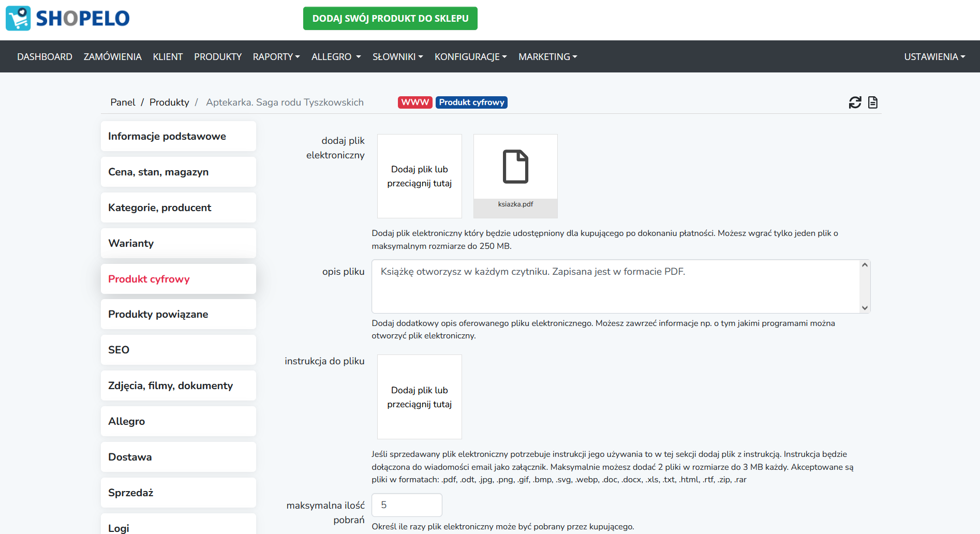Expand the Ustawienia dropdown

934,57
